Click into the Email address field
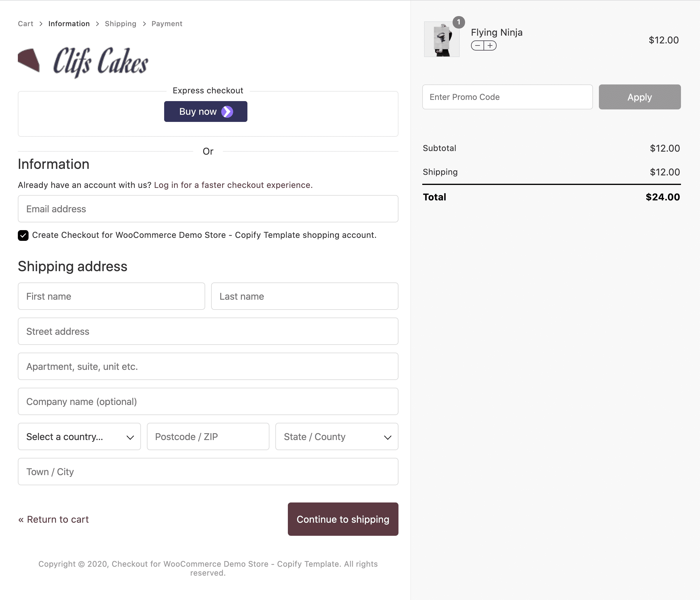700x600 pixels. (x=208, y=209)
